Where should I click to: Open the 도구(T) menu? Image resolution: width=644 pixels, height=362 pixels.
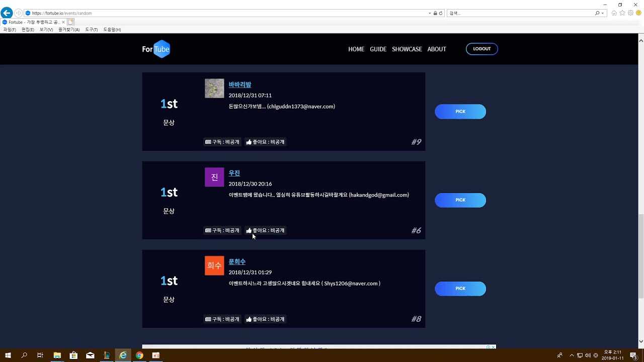(x=92, y=30)
